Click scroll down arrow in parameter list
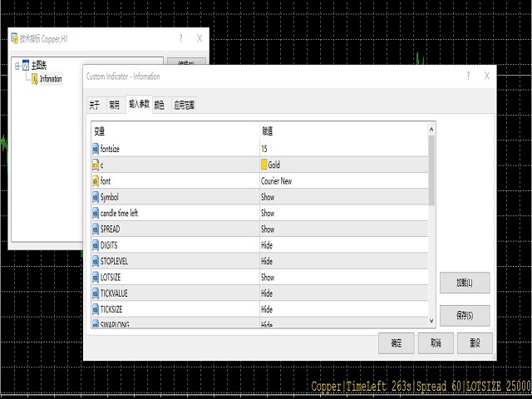 pos(431,321)
